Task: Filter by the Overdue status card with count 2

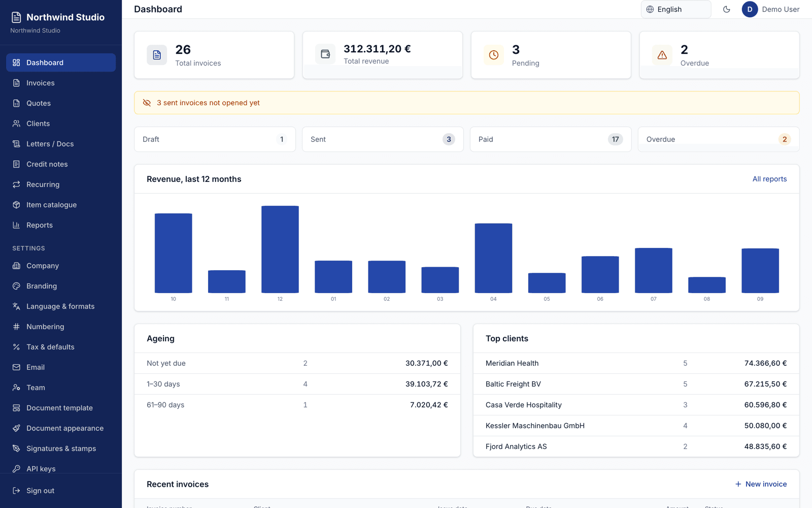Action: tap(719, 139)
